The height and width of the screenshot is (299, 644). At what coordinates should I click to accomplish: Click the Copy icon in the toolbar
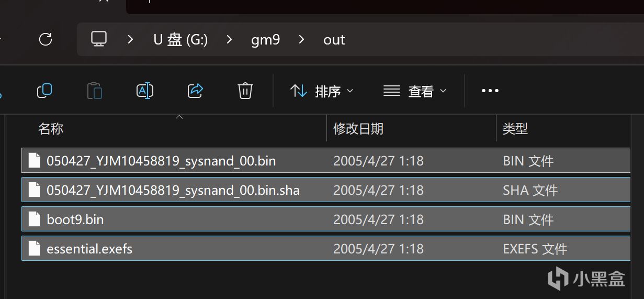point(44,91)
